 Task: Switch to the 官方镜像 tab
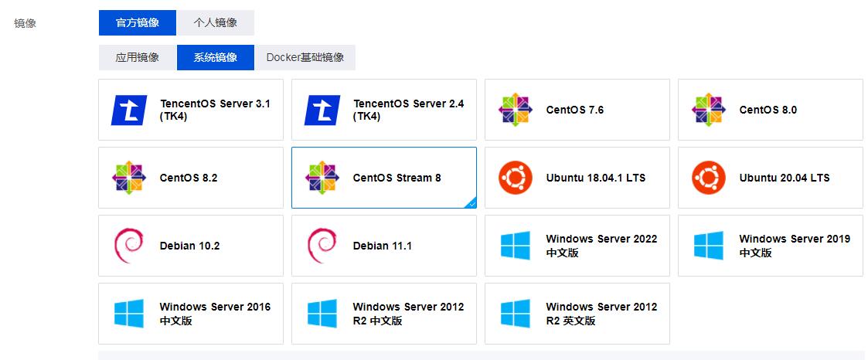click(x=138, y=22)
